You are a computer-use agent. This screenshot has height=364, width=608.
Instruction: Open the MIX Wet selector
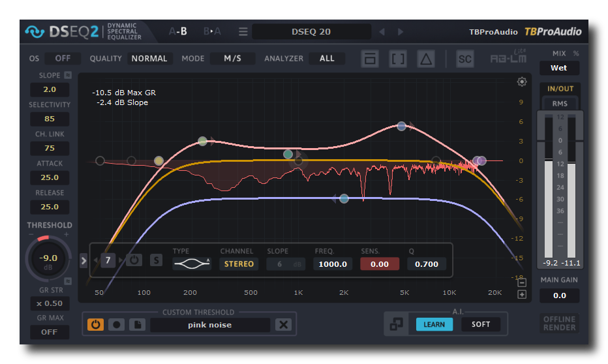click(559, 68)
